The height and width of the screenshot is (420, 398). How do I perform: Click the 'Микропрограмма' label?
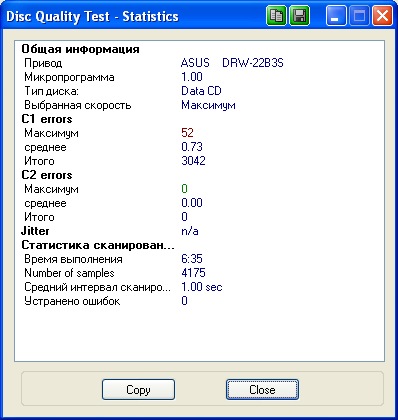tap(69, 77)
